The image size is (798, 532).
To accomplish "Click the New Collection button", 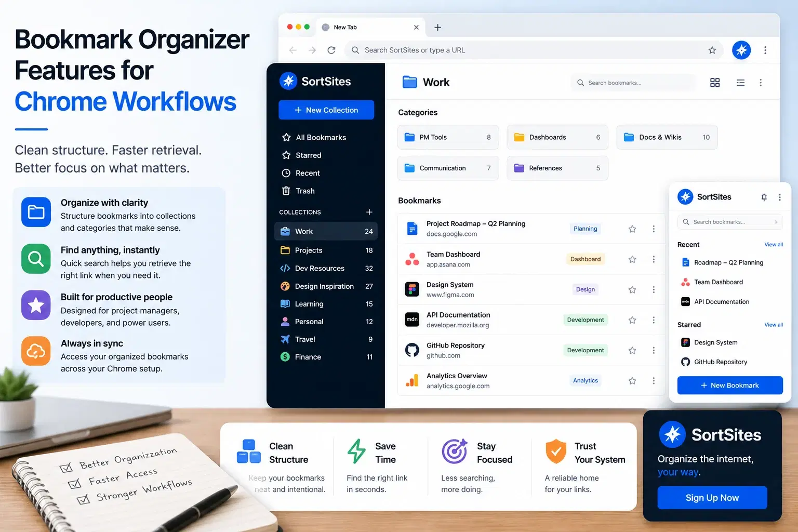I will point(326,110).
